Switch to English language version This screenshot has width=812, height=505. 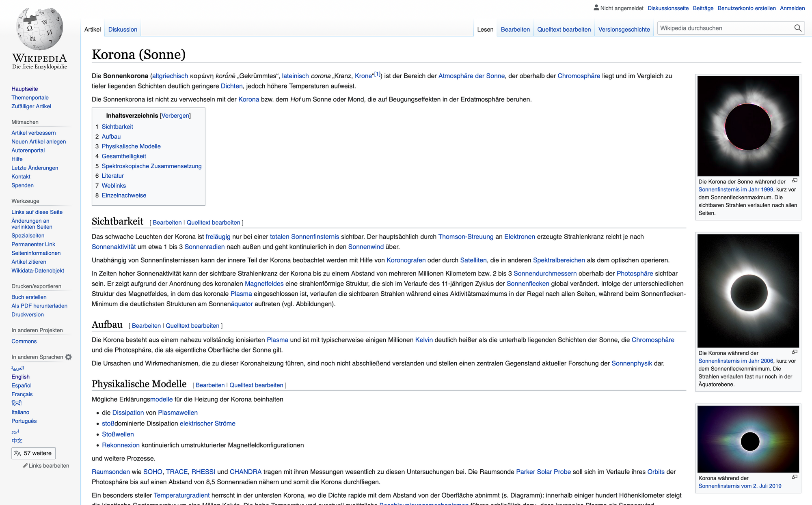20,376
